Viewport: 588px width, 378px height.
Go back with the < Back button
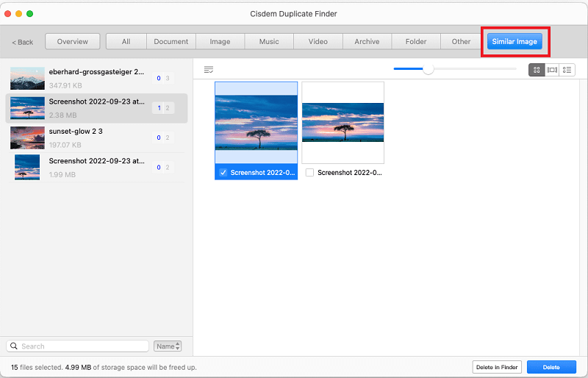[23, 42]
